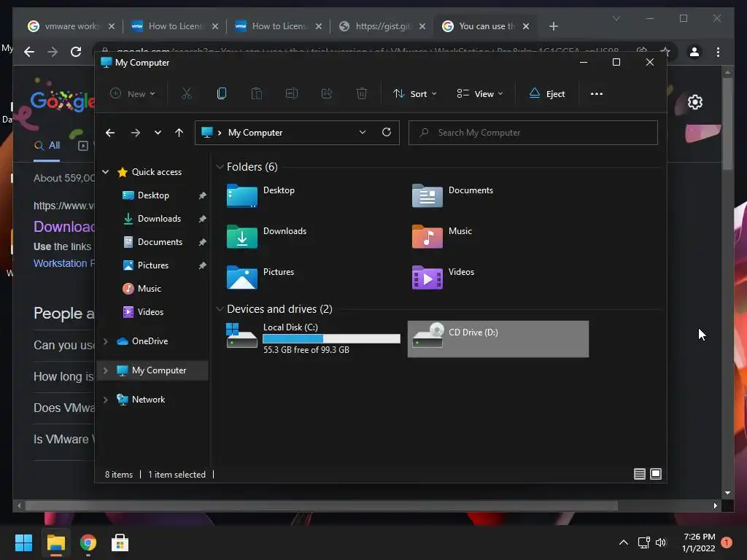The width and height of the screenshot is (747, 560).
Task: Click Local Disk C: usage bar
Action: point(331,338)
